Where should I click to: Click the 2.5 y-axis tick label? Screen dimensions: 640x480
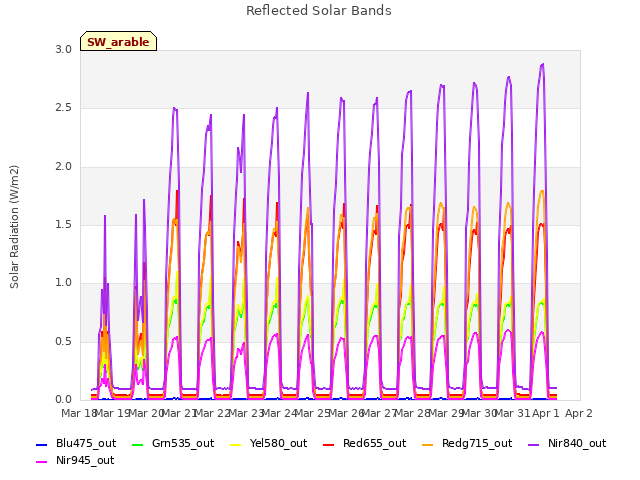[x=63, y=108]
